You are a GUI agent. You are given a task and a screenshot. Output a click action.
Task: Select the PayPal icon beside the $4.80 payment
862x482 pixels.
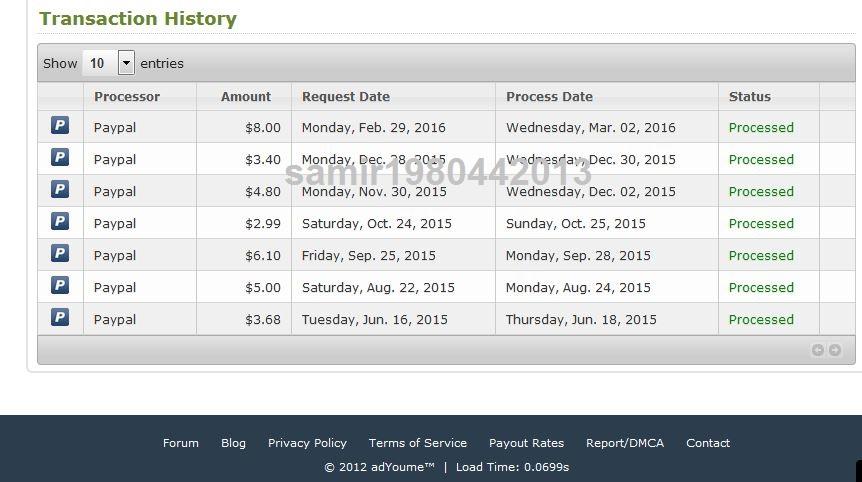(x=60, y=189)
